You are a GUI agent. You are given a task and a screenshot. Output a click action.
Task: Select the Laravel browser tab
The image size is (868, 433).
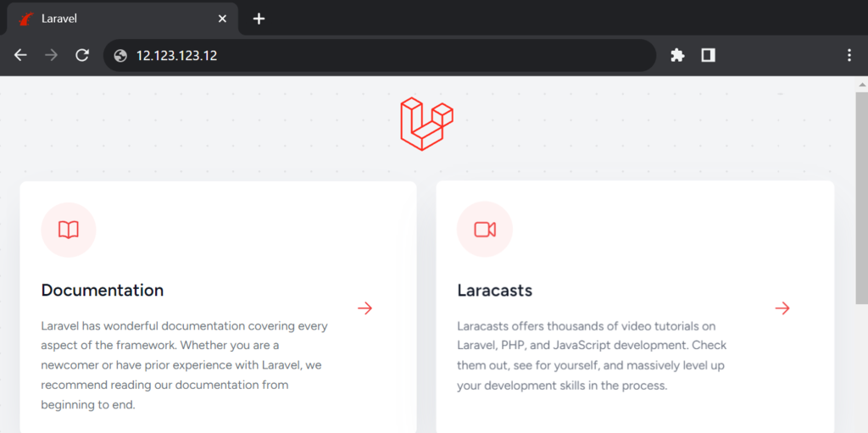pos(122,19)
